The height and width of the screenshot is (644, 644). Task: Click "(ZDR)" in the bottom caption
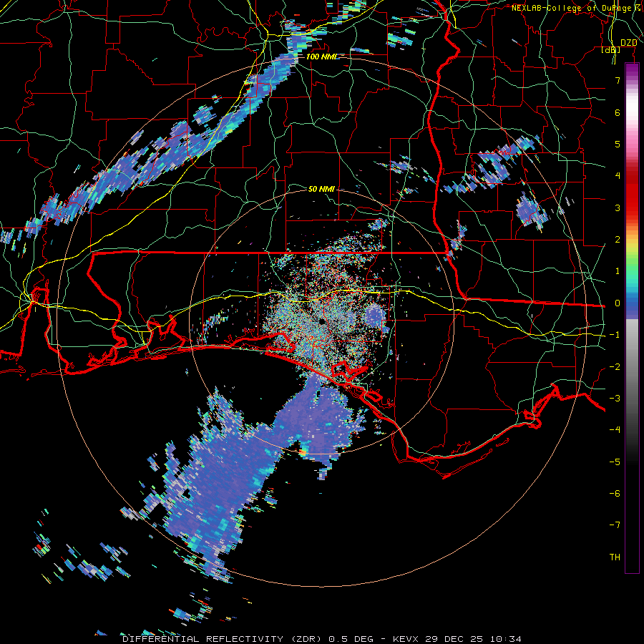tap(306, 639)
